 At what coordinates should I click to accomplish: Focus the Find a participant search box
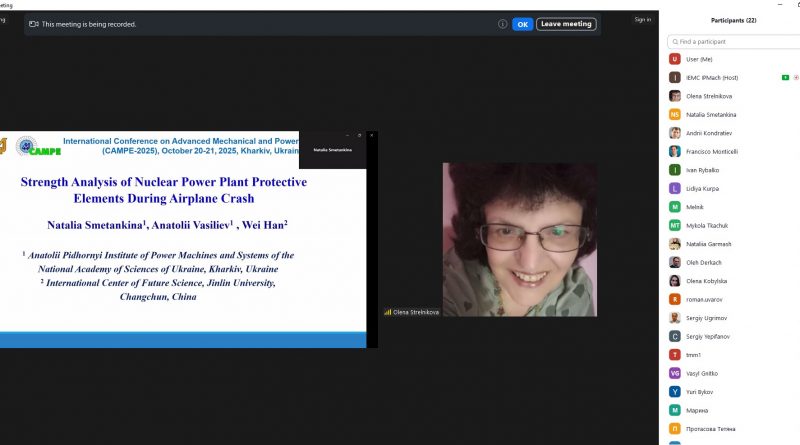(735, 42)
